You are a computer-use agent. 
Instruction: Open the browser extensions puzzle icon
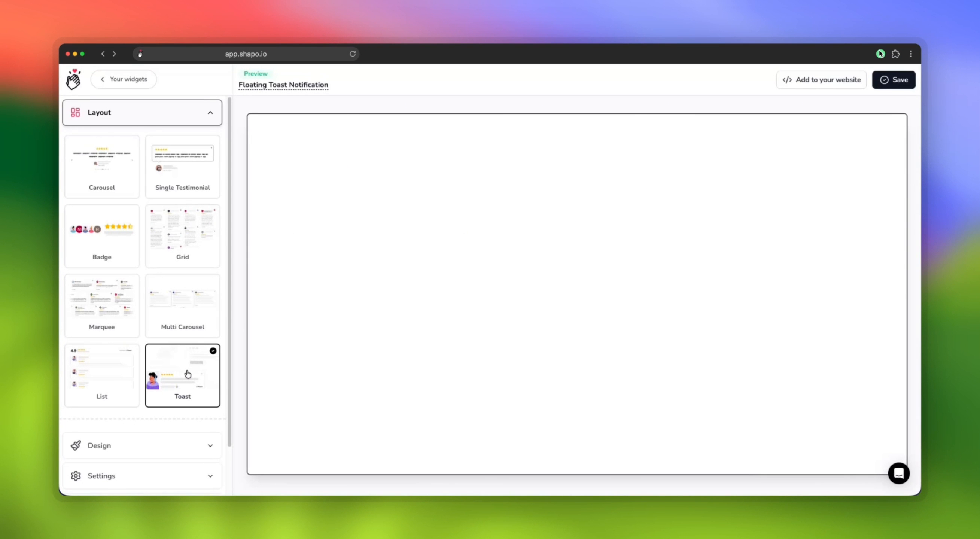[895, 54]
